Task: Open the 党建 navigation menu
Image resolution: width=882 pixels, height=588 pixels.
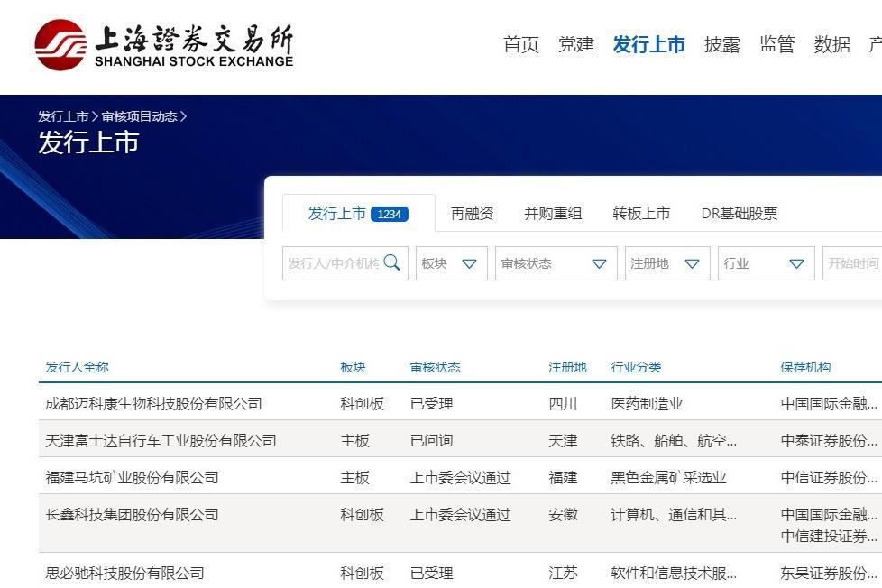Action: [x=576, y=44]
